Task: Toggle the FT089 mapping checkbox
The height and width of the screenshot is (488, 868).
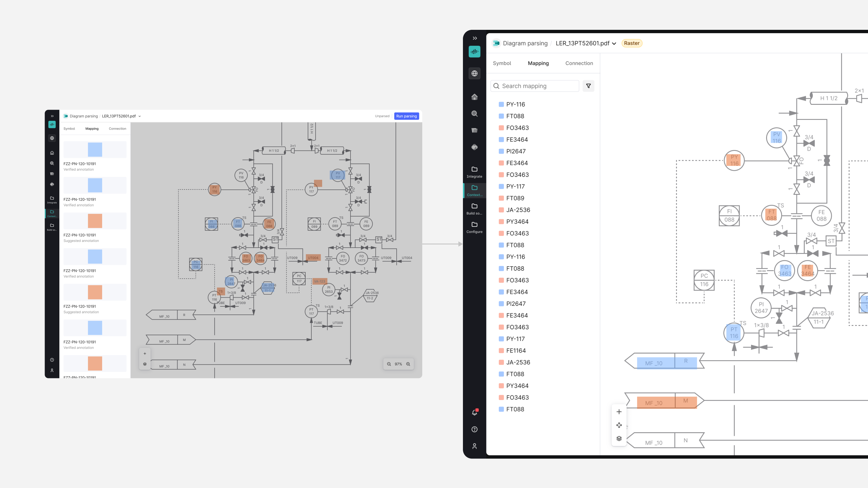Action: pyautogui.click(x=501, y=199)
